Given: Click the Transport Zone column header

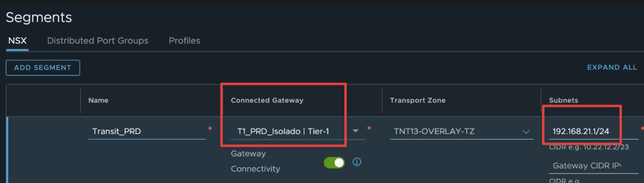Looking at the screenshot, I should pos(418,100).
